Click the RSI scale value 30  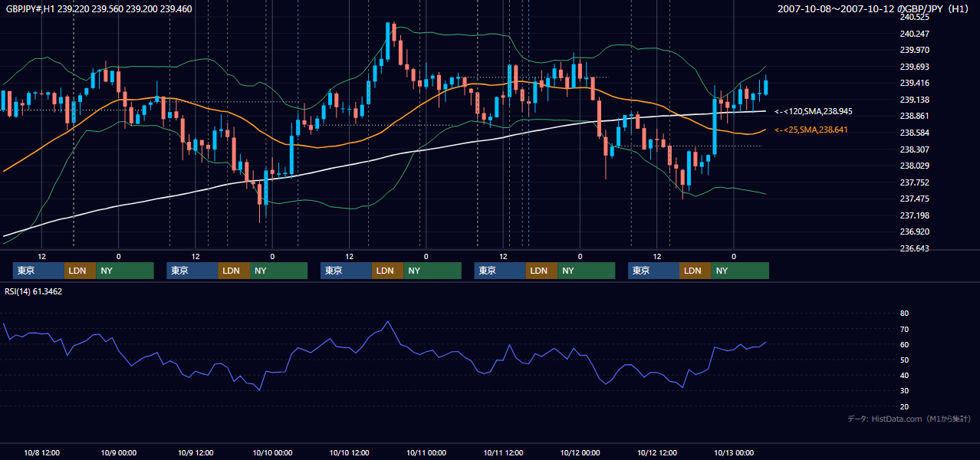[904, 391]
